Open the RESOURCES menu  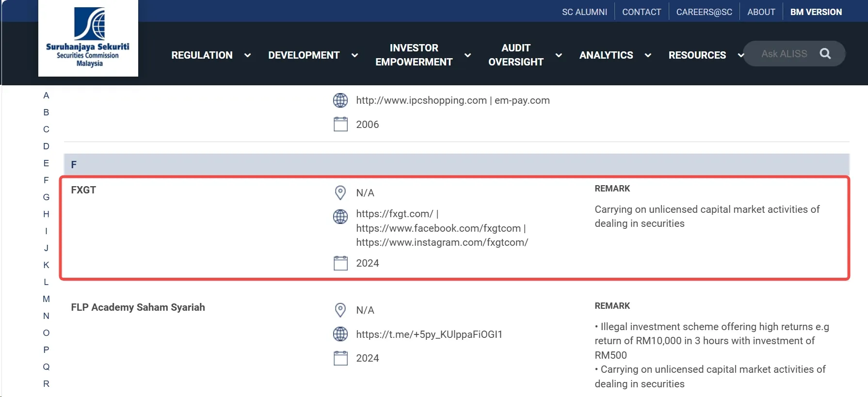click(697, 55)
